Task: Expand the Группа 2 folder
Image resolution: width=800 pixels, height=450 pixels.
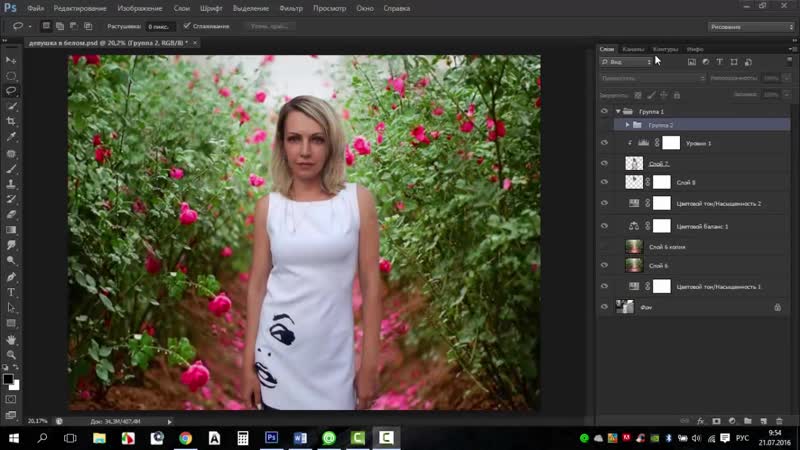Action: pyautogui.click(x=627, y=125)
